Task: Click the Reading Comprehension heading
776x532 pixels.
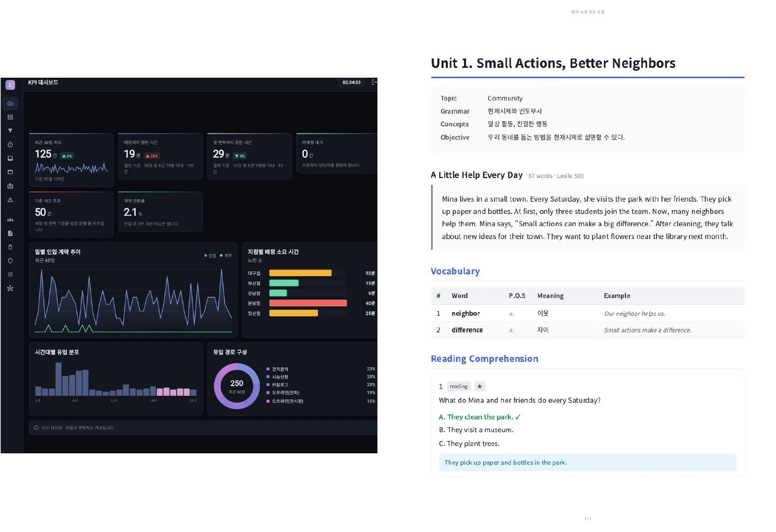Action: [x=485, y=359]
